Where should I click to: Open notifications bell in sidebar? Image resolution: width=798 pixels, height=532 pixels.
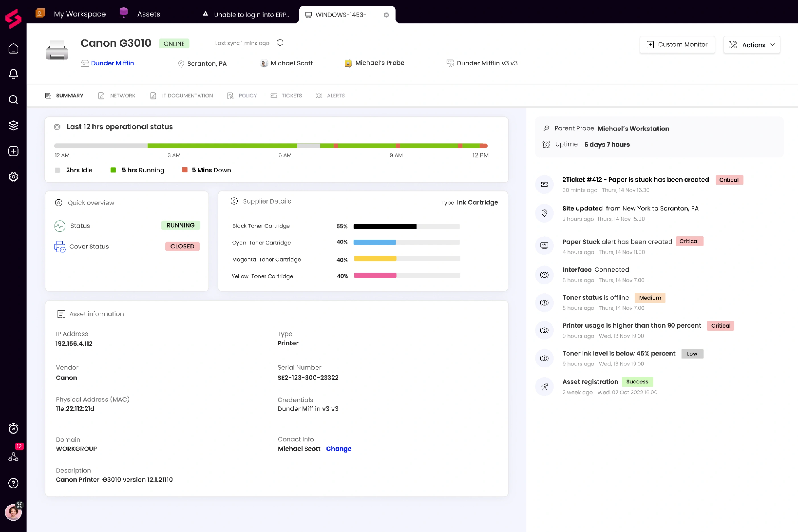(13, 74)
